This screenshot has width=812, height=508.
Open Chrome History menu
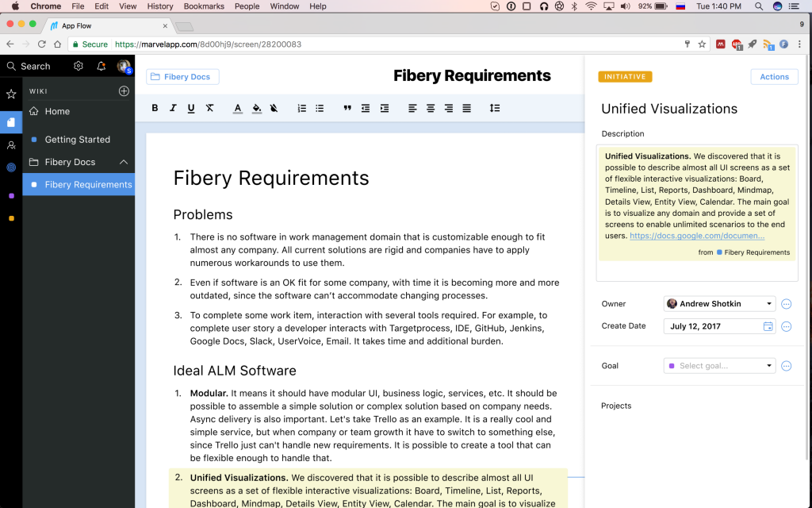[x=160, y=6]
